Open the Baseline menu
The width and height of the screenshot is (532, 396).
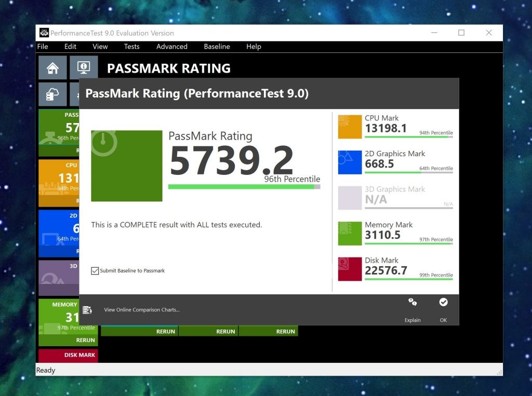217,46
